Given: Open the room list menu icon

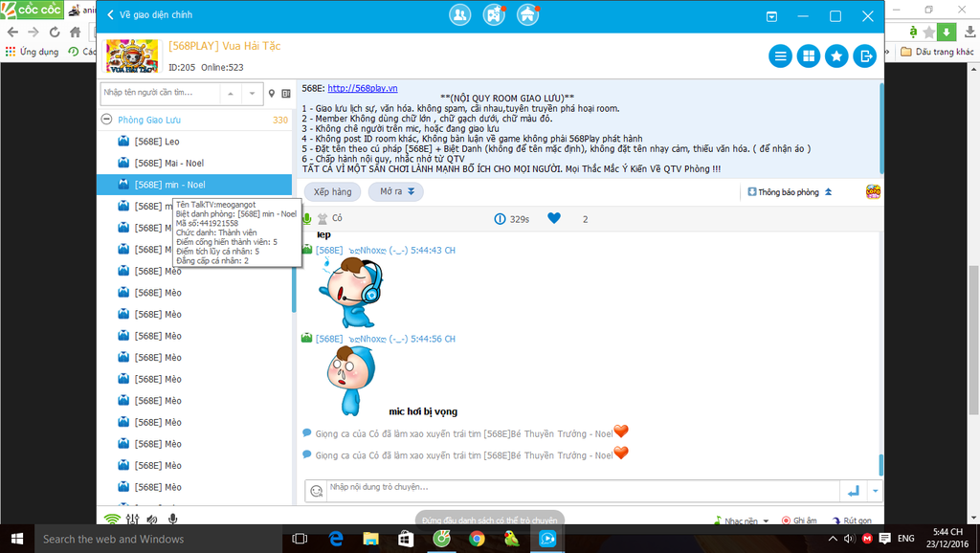Looking at the screenshot, I should pos(781,56).
